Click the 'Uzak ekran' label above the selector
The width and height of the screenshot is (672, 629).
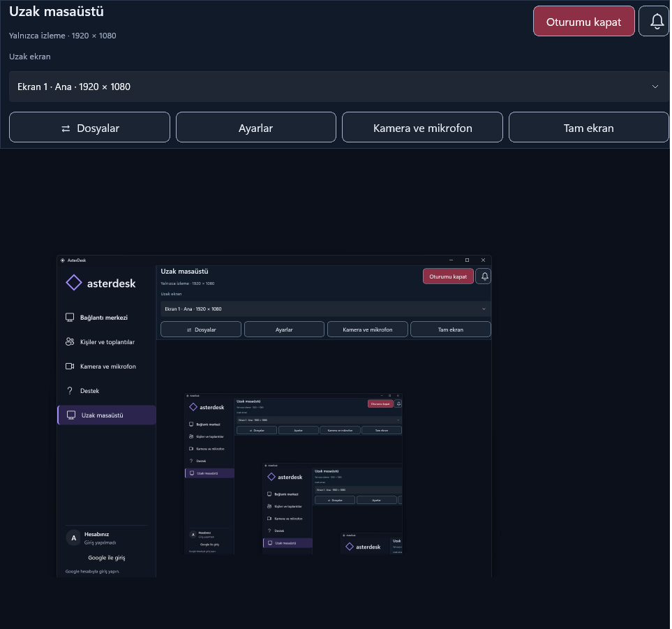pyautogui.click(x=29, y=57)
